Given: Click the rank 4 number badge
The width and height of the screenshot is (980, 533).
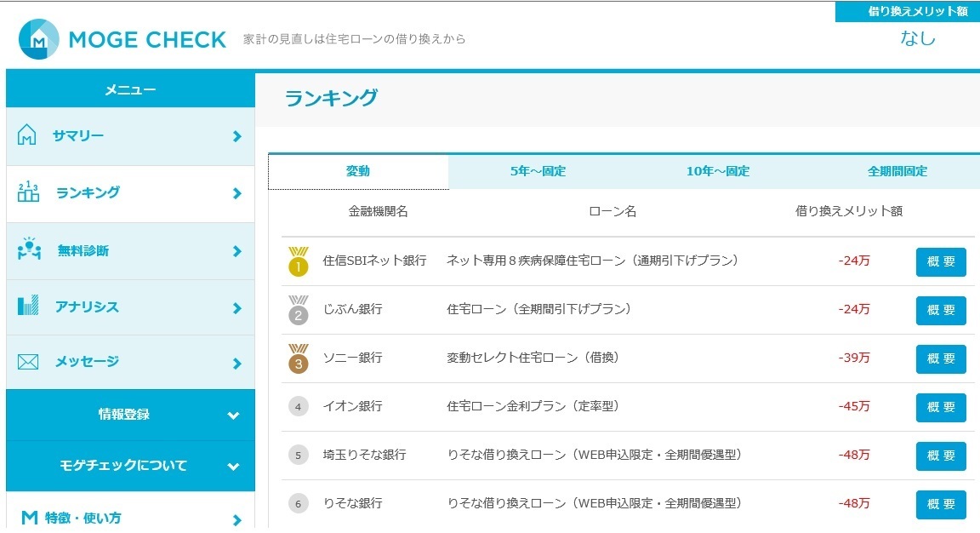Looking at the screenshot, I should coord(298,407).
